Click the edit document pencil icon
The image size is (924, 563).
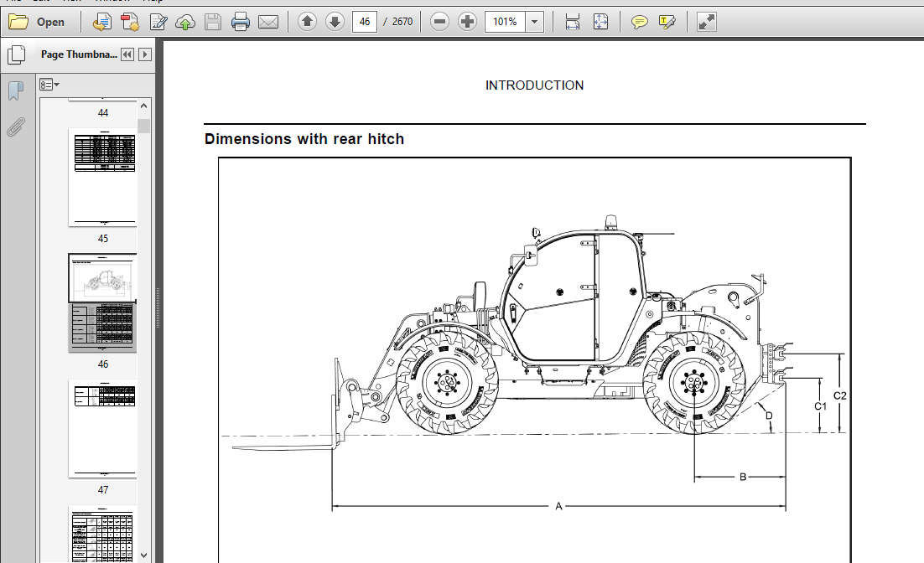click(158, 22)
